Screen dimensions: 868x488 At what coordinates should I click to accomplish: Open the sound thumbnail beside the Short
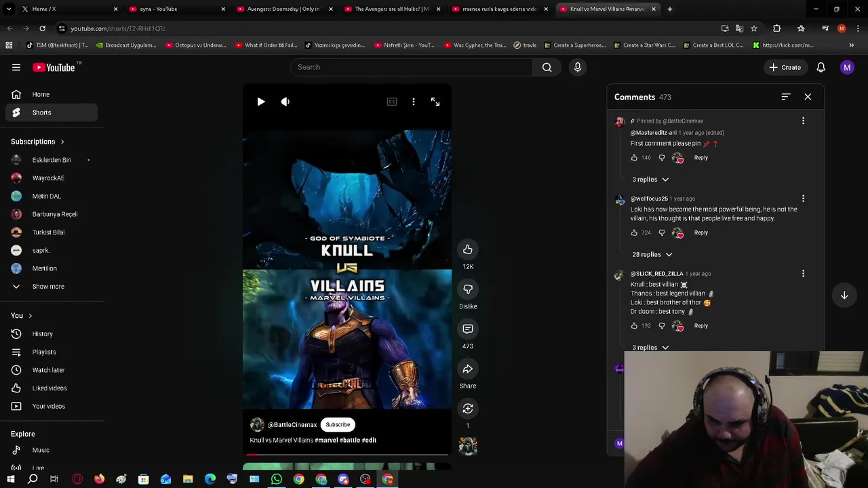point(468,446)
